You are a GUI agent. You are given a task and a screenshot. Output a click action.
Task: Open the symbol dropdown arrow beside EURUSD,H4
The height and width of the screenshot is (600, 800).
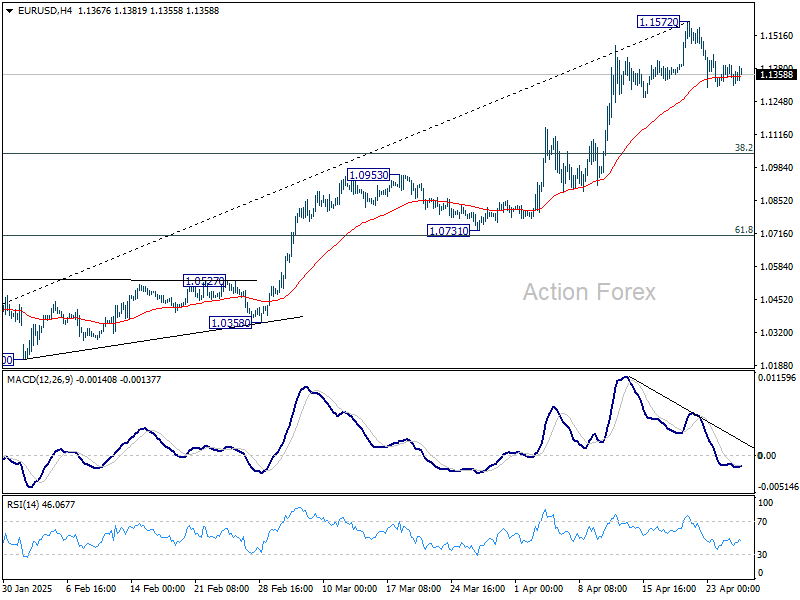pyautogui.click(x=7, y=10)
